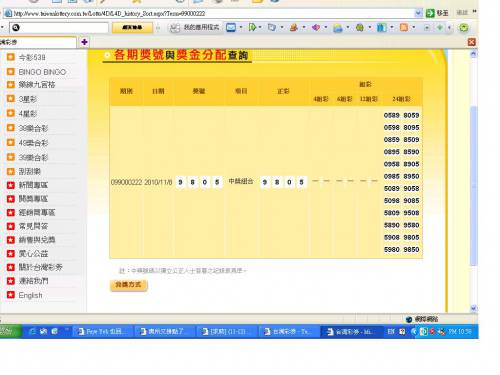Click the yellow search button on toolbar
This screenshot has width=500, height=375.
pyautogui.click(x=132, y=28)
